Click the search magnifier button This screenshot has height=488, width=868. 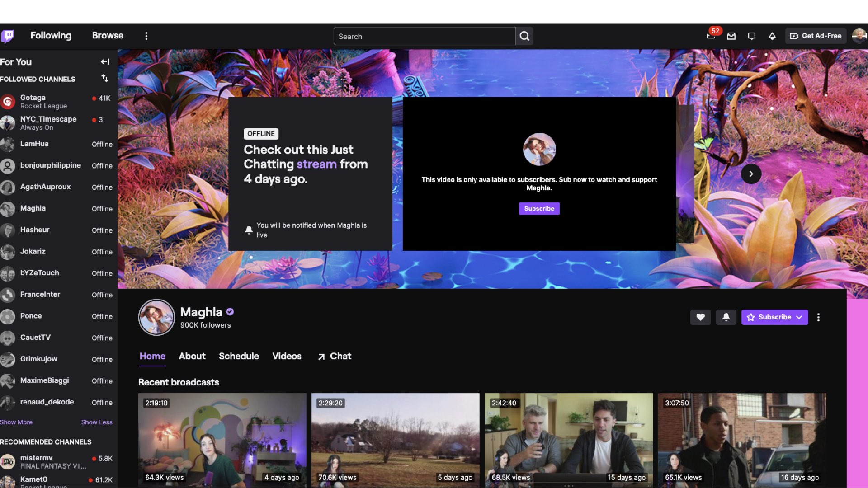coord(524,36)
